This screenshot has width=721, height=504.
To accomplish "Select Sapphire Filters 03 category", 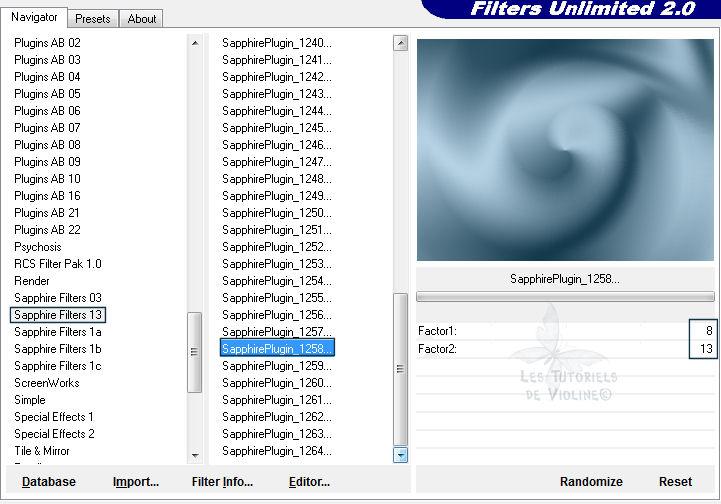I will tap(58, 298).
